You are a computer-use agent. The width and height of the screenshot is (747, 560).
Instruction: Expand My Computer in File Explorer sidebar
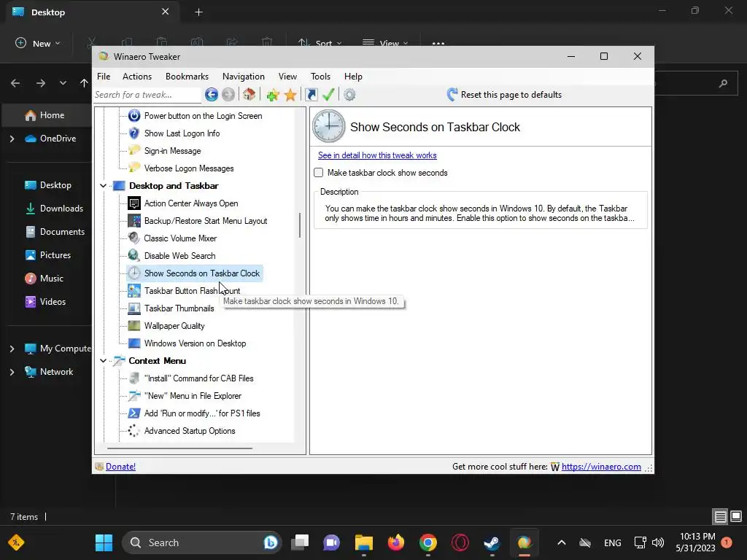(x=12, y=349)
